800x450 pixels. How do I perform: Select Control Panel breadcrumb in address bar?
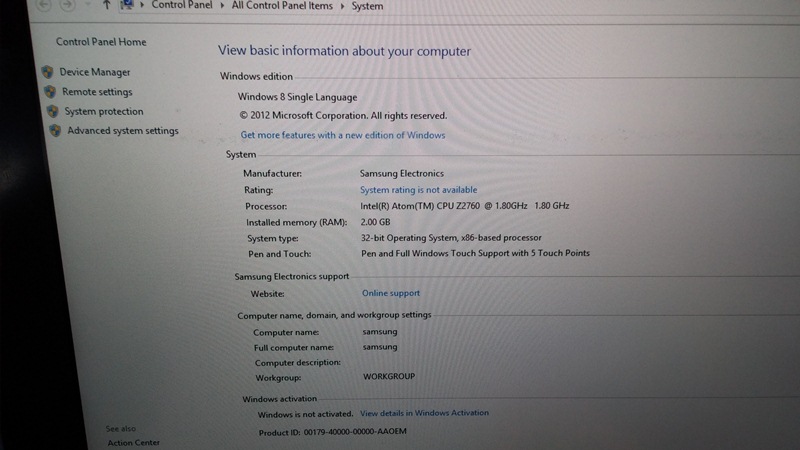182,5
